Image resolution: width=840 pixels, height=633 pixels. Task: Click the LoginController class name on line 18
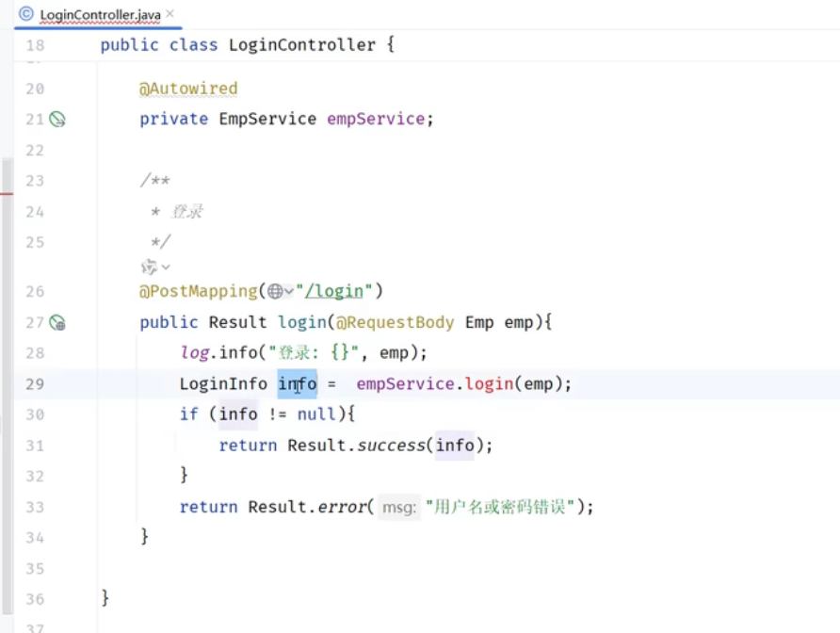point(301,45)
